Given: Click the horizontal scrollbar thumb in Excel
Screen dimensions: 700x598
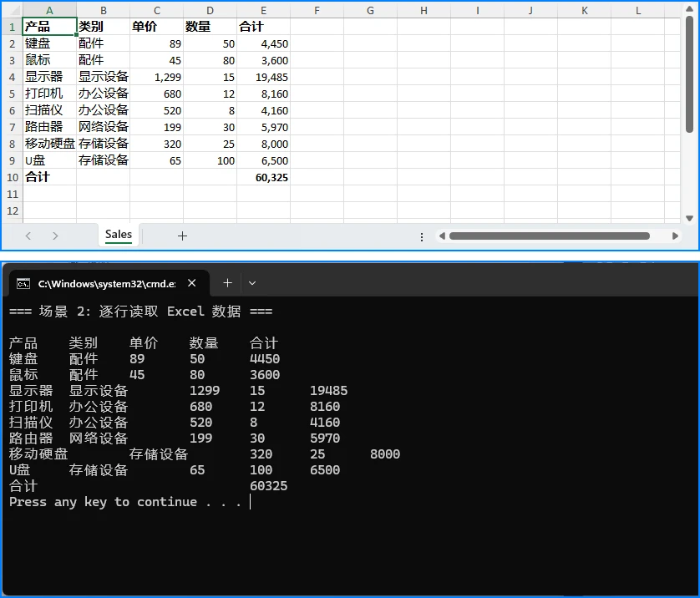Looking at the screenshot, I should [x=549, y=236].
